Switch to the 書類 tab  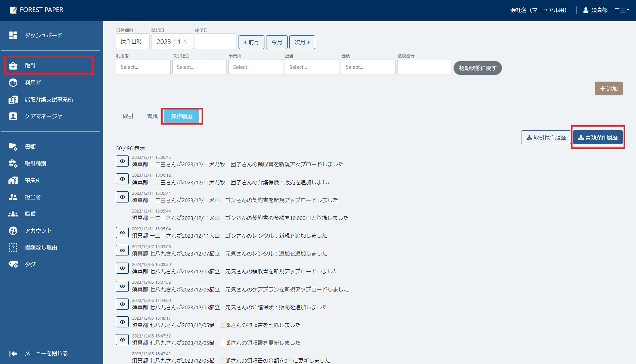click(152, 116)
